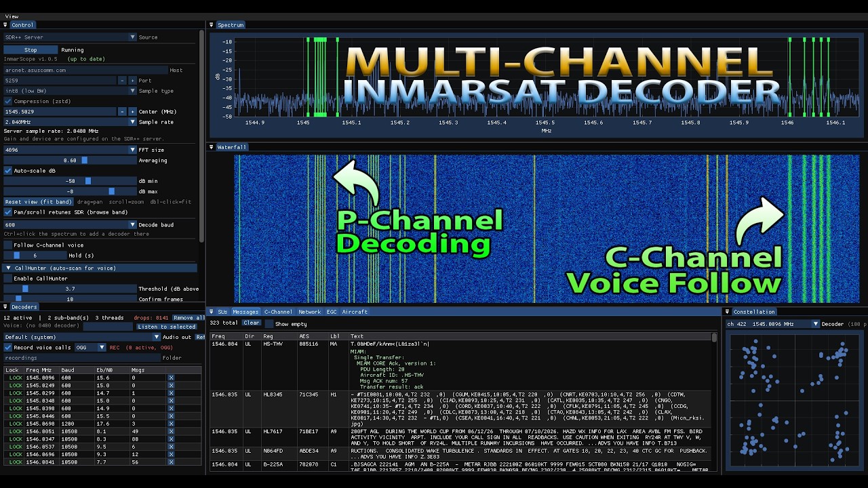
Task: Open the Source dropdown (SDR++ Server)
Action: click(70, 37)
